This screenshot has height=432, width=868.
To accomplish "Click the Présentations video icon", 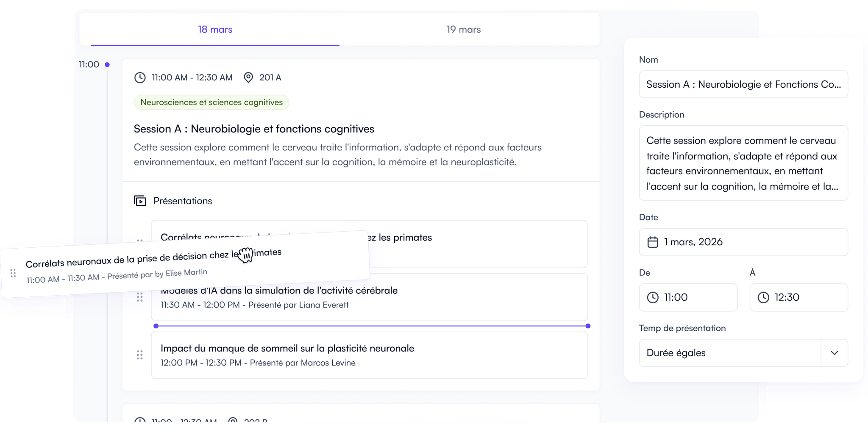I will 140,201.
